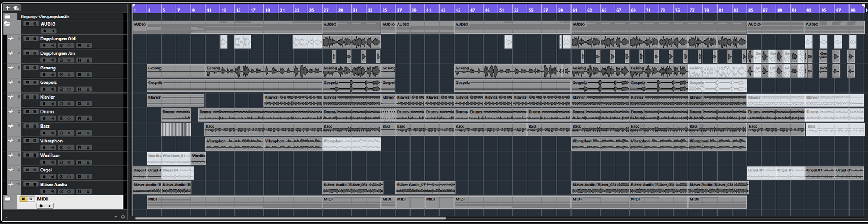The width and height of the screenshot is (868, 224).
Task: Enable monitor on Vibraphon track
Action: [x=53, y=147]
